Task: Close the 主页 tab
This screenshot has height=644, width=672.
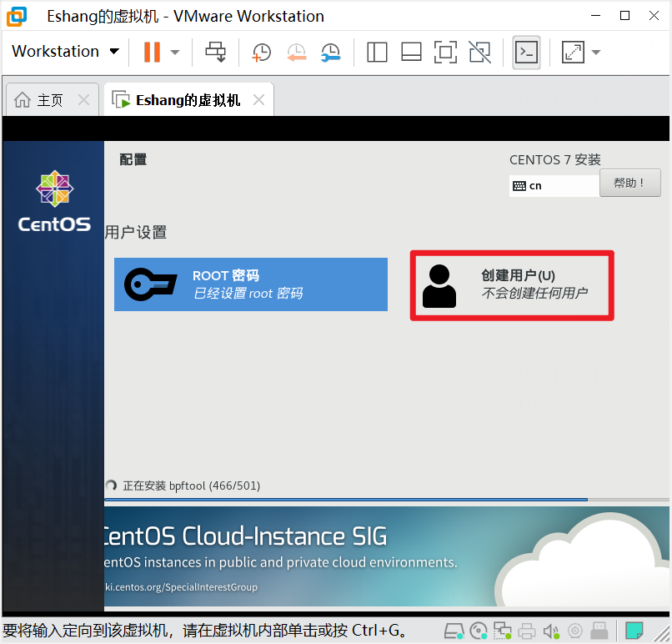Action: click(83, 100)
